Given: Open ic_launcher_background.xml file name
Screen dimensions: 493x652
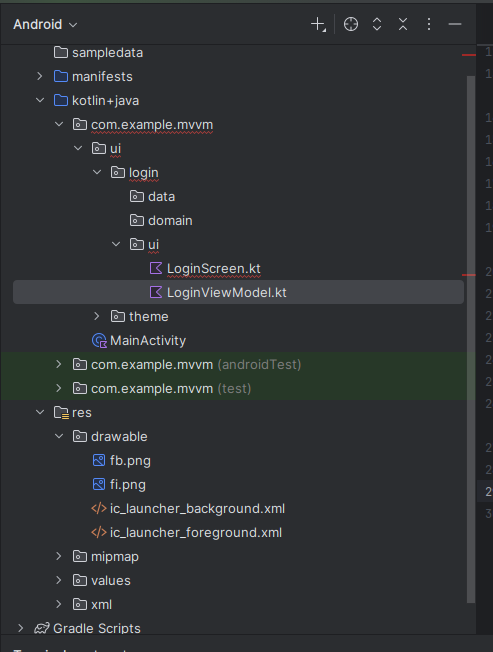Looking at the screenshot, I should coord(197,509).
